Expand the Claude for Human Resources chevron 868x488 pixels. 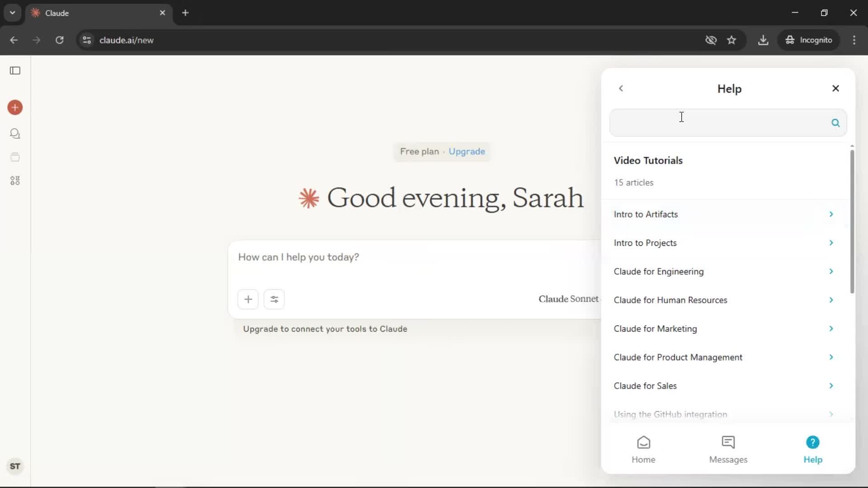pos(831,300)
